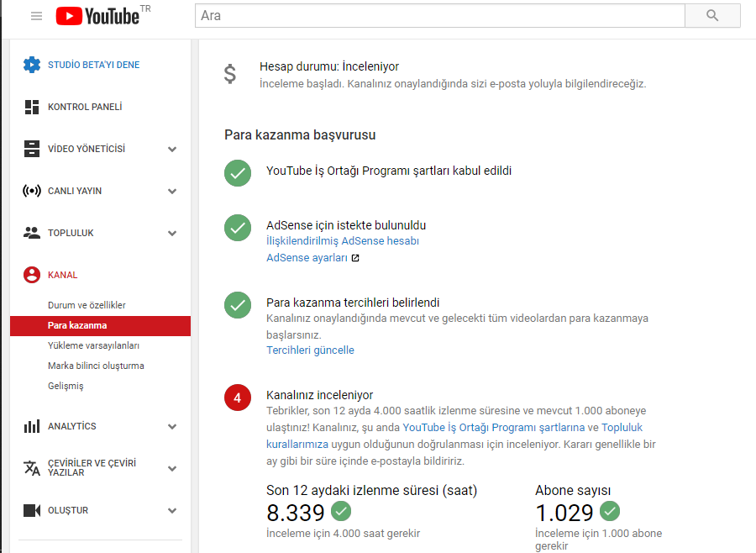756x553 pixels.
Task: Open the Topluluk kurallarımıza link
Action: click(x=455, y=435)
